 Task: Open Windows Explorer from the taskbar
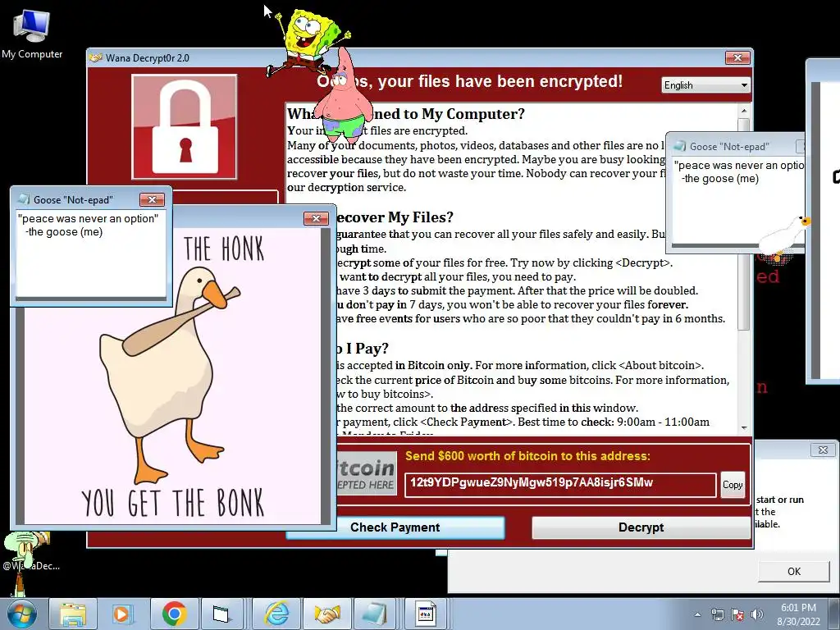tap(73, 614)
